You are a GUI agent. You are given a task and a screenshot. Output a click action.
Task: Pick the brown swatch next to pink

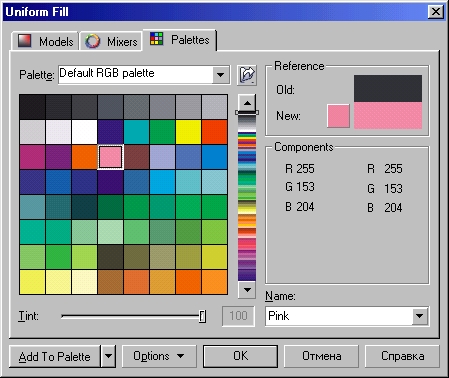click(136, 157)
